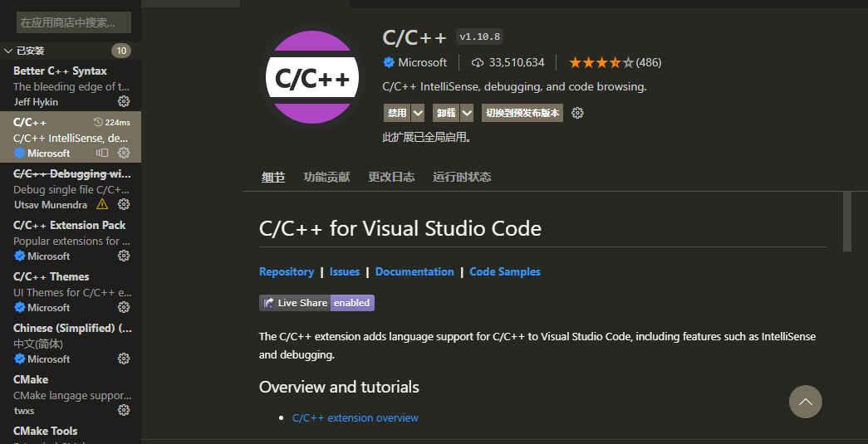Click the download count cloud icon
868x444 pixels.
pos(477,62)
